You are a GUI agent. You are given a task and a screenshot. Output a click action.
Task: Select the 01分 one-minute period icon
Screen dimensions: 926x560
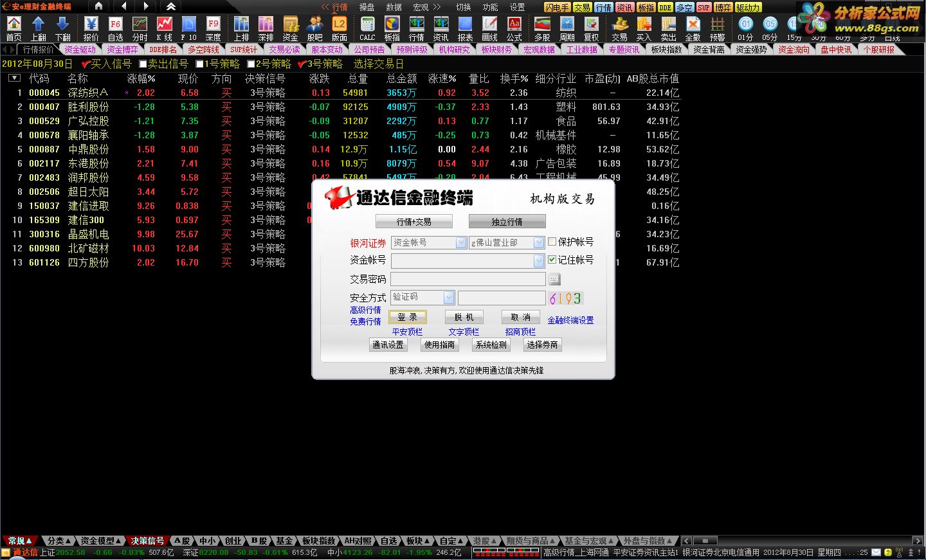tap(745, 28)
